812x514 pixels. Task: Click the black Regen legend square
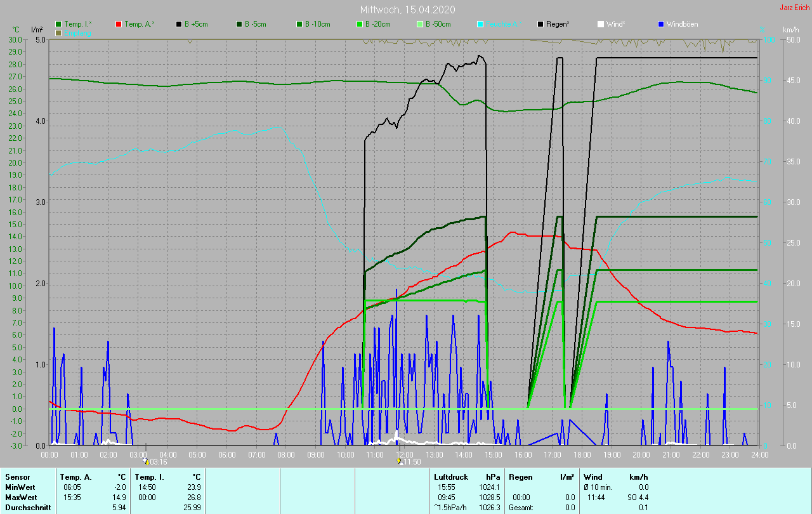[x=541, y=24]
